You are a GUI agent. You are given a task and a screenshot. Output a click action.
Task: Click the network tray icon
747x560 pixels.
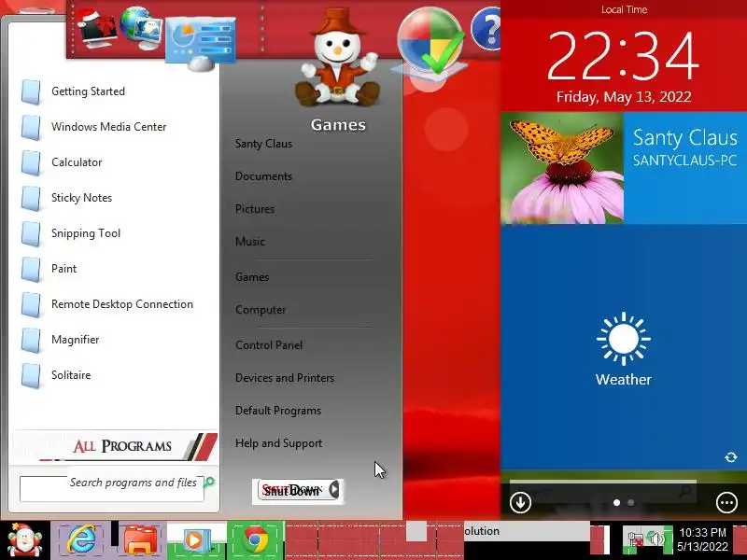tap(636, 539)
